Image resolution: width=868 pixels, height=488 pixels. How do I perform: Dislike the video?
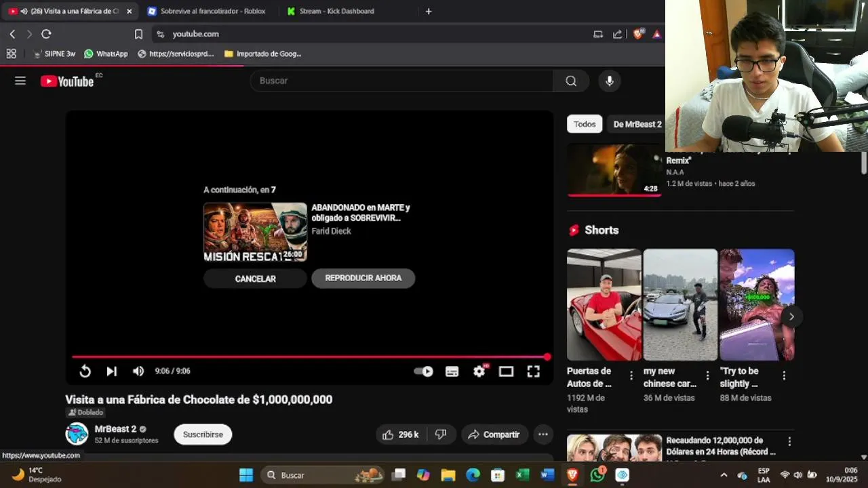[x=441, y=434]
